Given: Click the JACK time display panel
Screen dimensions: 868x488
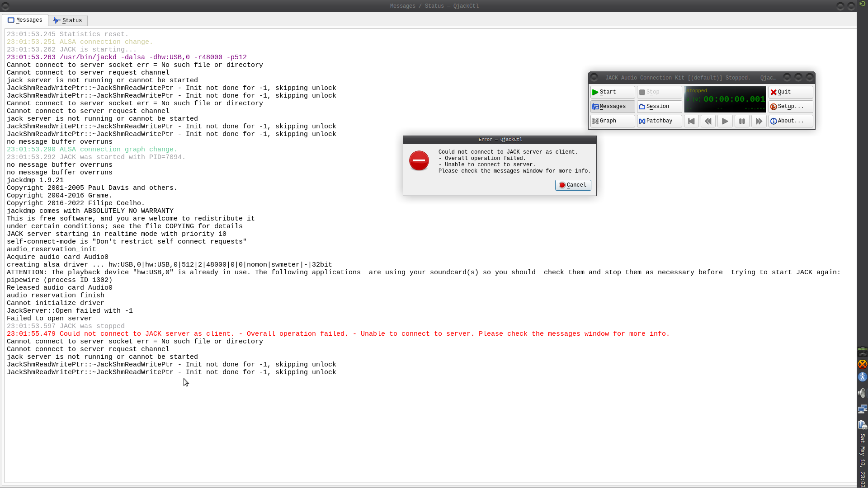Looking at the screenshot, I should click(725, 99).
